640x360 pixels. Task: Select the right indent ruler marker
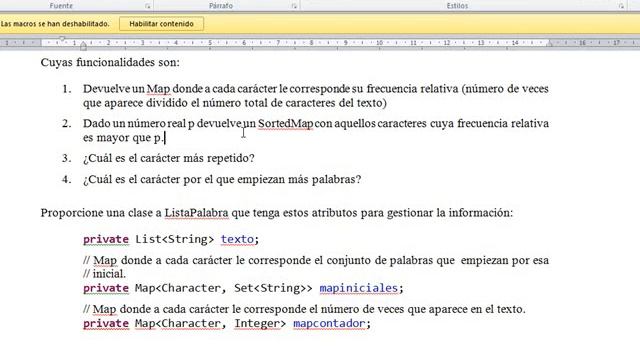pos(549,43)
